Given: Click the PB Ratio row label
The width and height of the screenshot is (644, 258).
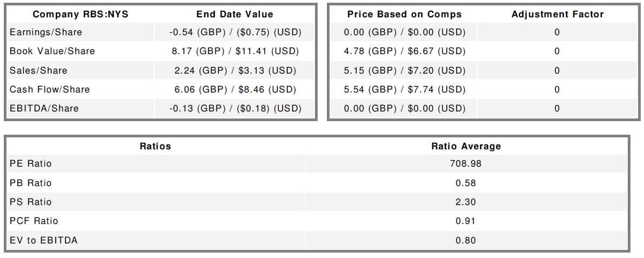Looking at the screenshot, I should coord(31,183).
